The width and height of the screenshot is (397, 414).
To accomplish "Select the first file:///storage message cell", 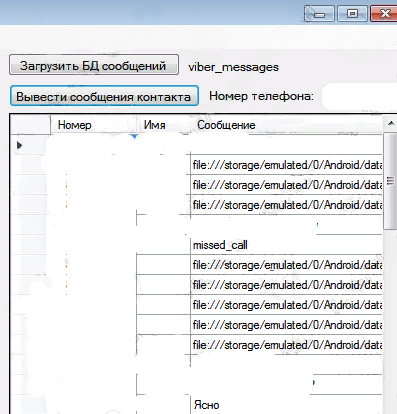I will pos(286,165).
